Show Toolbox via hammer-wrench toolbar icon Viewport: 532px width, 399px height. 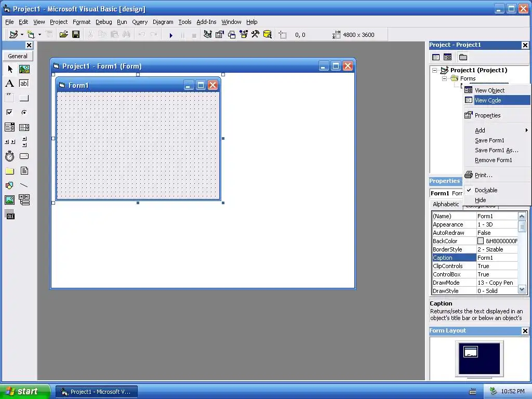[256, 35]
